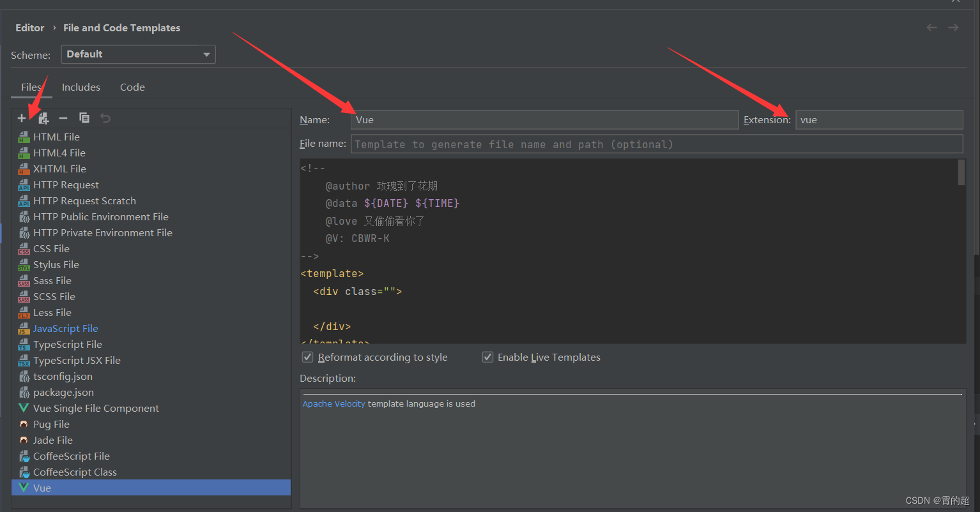980x512 pixels.
Task: Click the CSS File icon
Action: pyautogui.click(x=24, y=248)
